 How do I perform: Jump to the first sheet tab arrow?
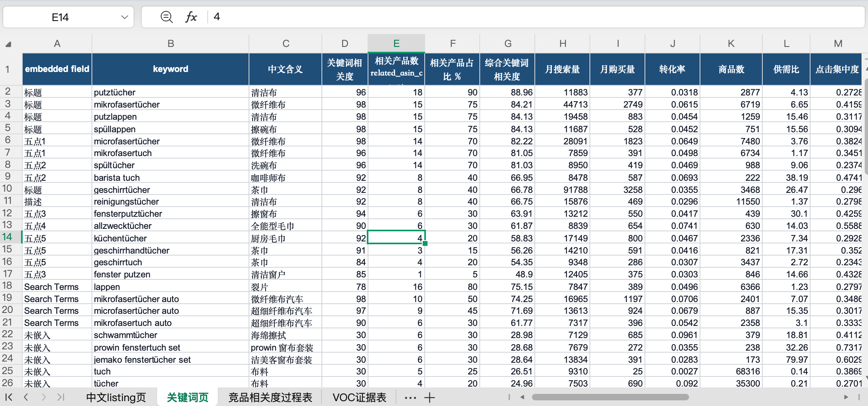pos(9,397)
